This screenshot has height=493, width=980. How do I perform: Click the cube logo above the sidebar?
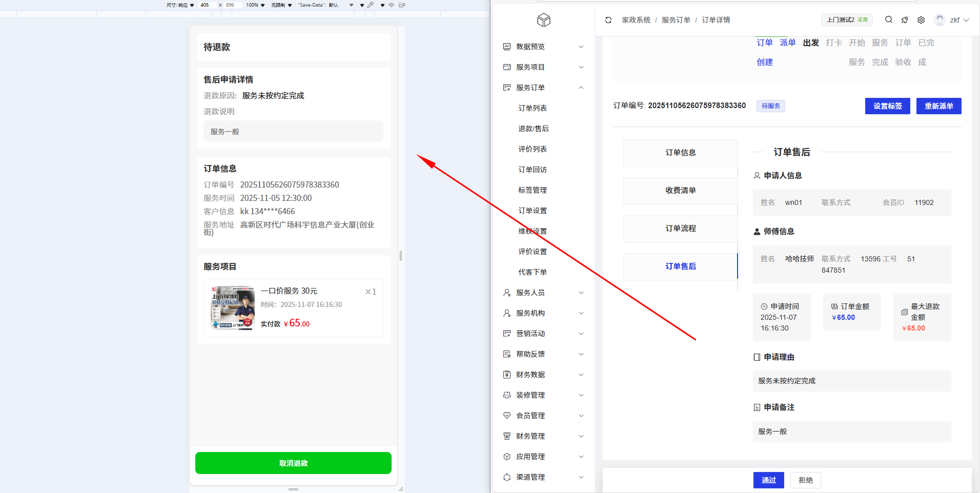click(544, 20)
